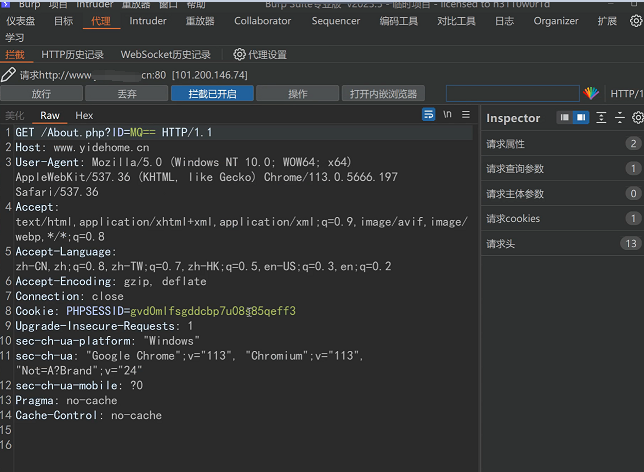Click the 放行 forward button
This screenshot has height=472, width=644.
[41, 94]
